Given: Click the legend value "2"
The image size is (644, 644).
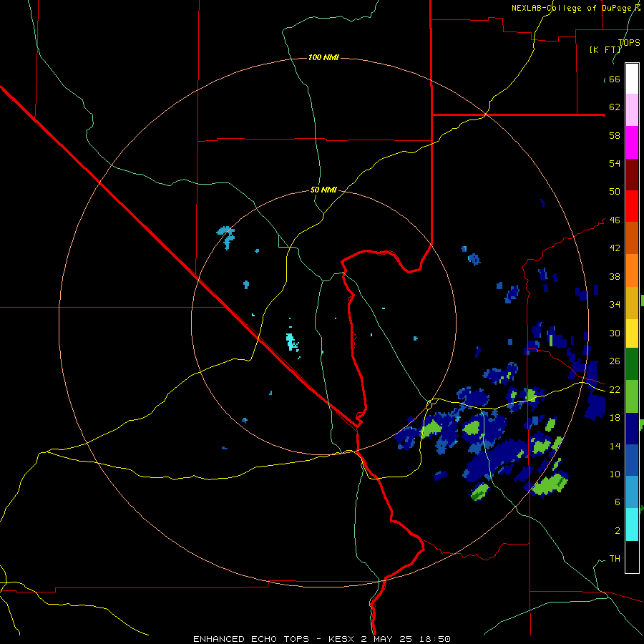Looking at the screenshot, I should tap(617, 531).
